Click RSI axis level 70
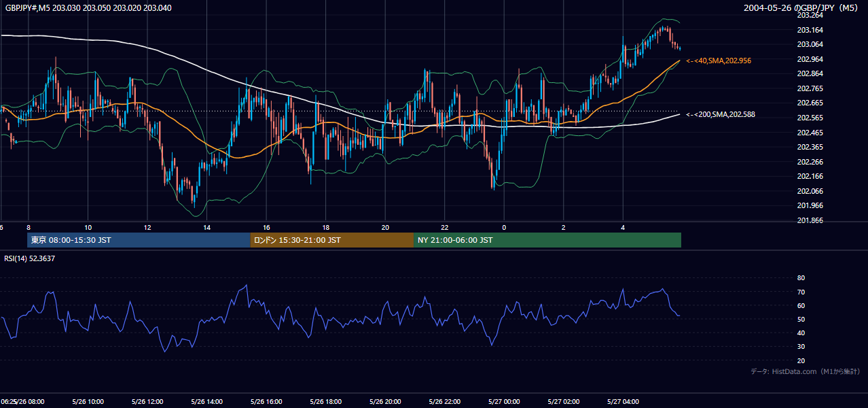The image size is (868, 408). pyautogui.click(x=801, y=292)
